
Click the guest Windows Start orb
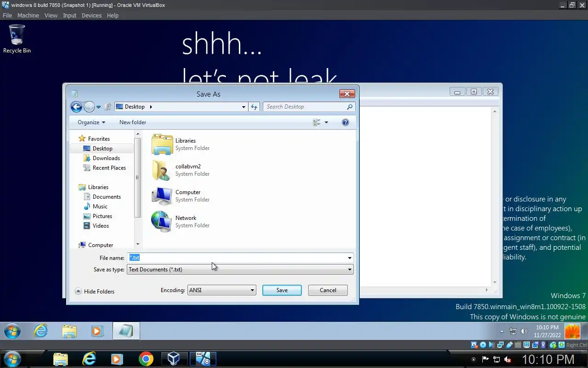pyautogui.click(x=12, y=331)
